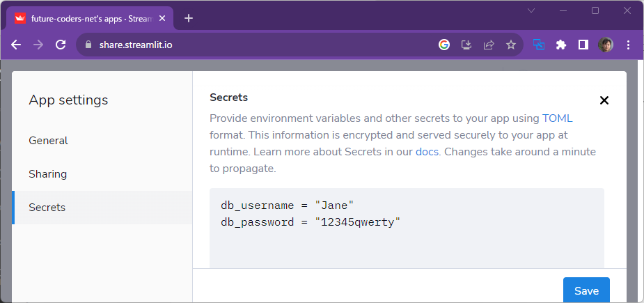Open the user profile avatar
Viewport: 644px width, 303px height.
tap(606, 45)
